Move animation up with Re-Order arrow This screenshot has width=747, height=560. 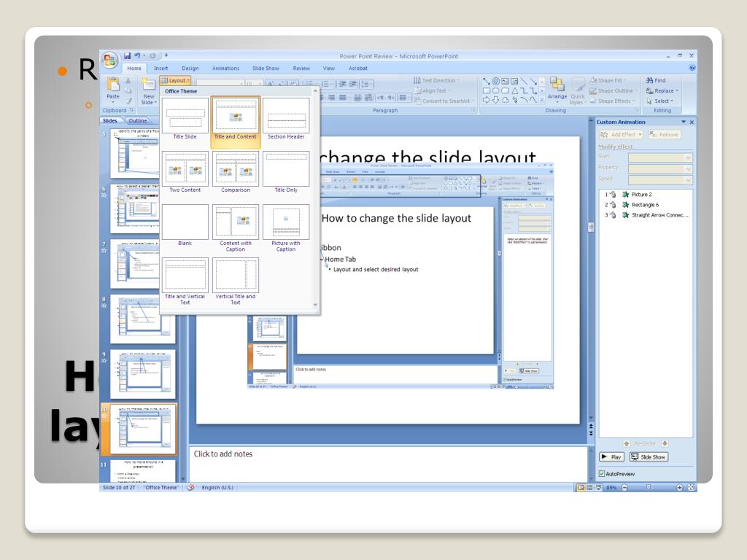(627, 443)
